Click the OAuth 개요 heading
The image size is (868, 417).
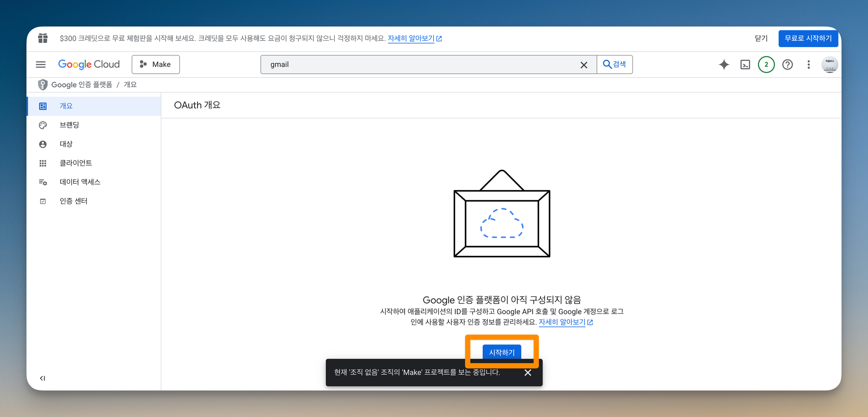(x=197, y=105)
